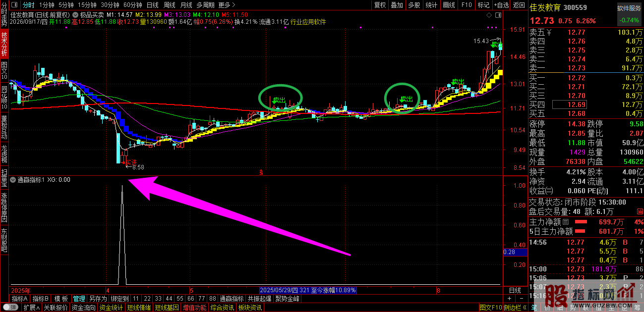644x312 pixels.
Task: Click the 主力净额 details icon
Action: pyautogui.click(x=565, y=222)
